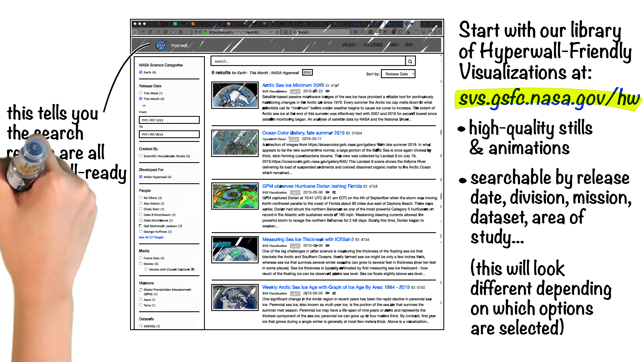This screenshot has height=362, width=644.
Task: Open the list-all-tabs down chevron
Action: [x=431, y=24]
